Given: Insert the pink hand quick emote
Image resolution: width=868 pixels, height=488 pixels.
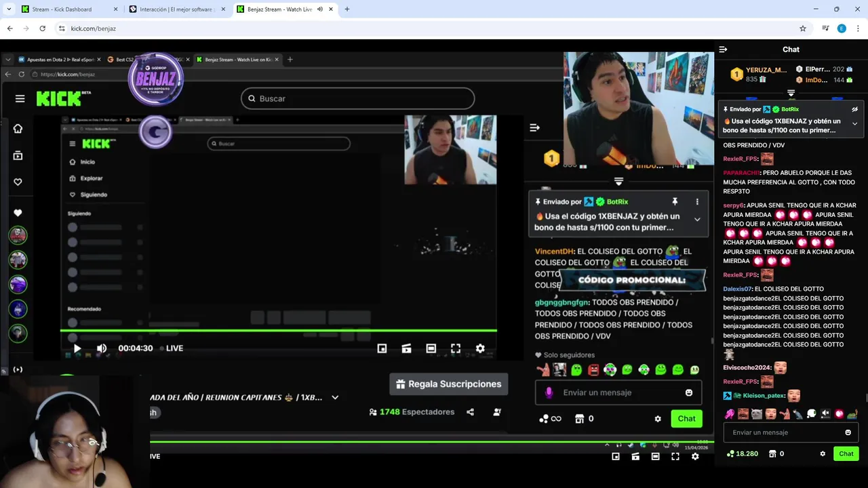Looking at the screenshot, I should (730, 413).
